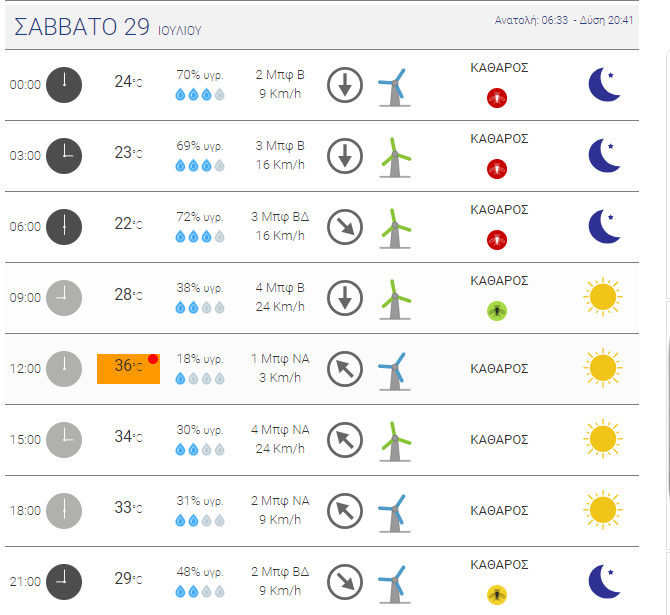The image size is (670, 615).
Task: Click the moon icon at 21:00
Action: [x=604, y=581]
